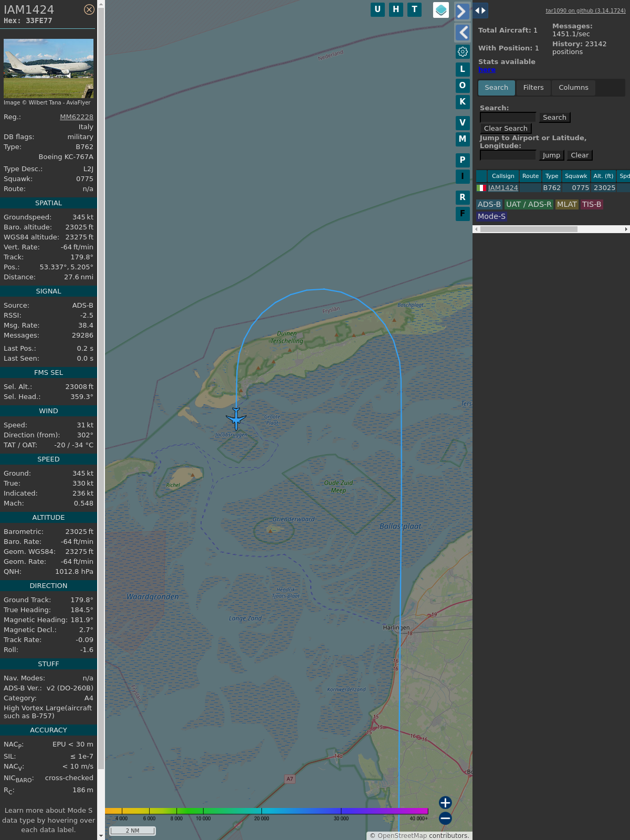Toggle the H map button

click(396, 9)
